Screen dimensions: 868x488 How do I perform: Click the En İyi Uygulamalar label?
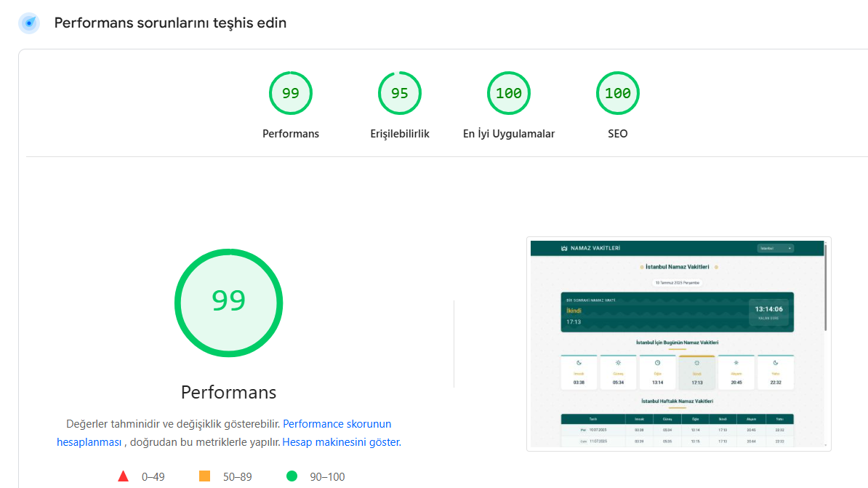click(x=509, y=134)
